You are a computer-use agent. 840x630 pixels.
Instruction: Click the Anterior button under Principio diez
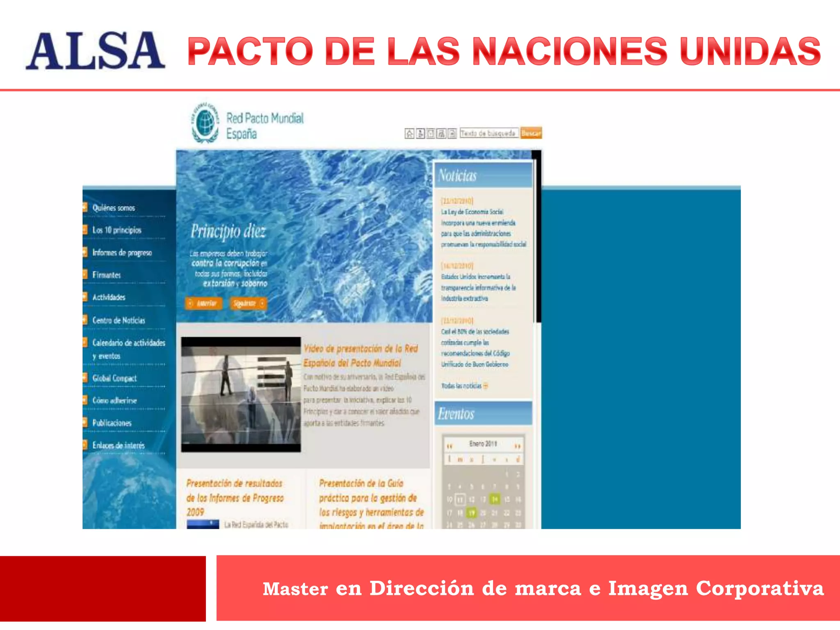[x=203, y=303]
